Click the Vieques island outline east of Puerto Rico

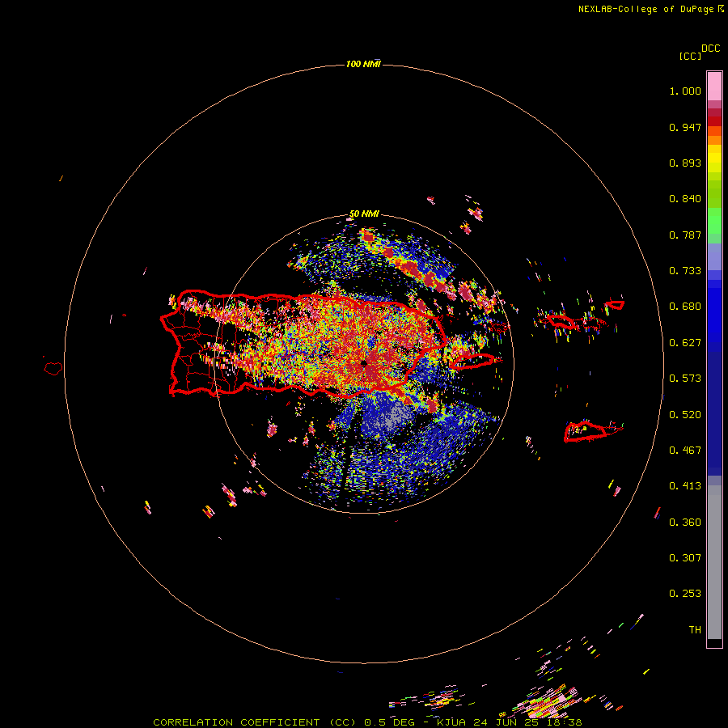(x=472, y=362)
